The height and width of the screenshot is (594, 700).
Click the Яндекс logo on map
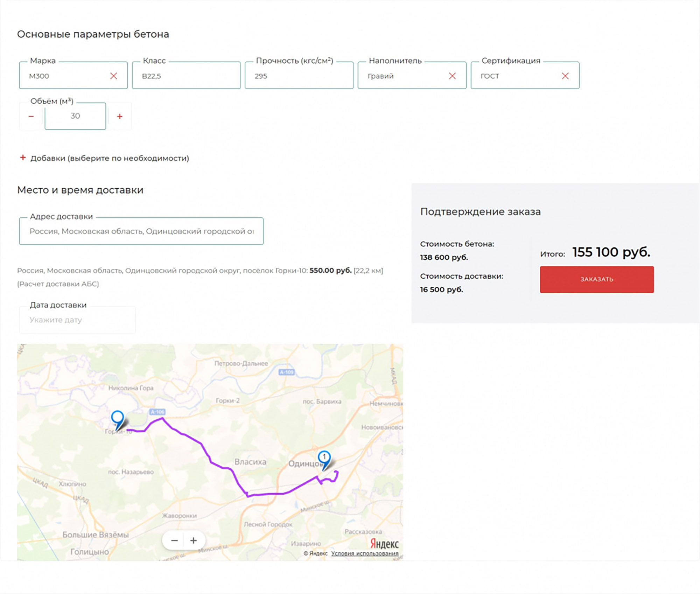[x=384, y=544]
